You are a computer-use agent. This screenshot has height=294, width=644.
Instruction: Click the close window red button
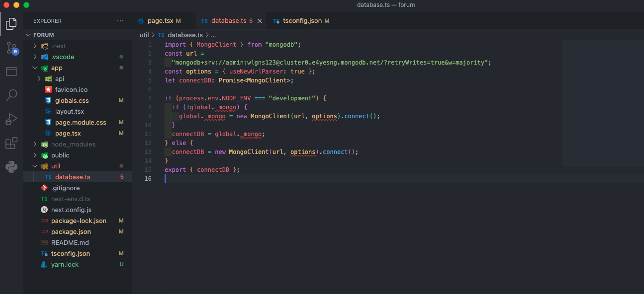coord(6,5)
